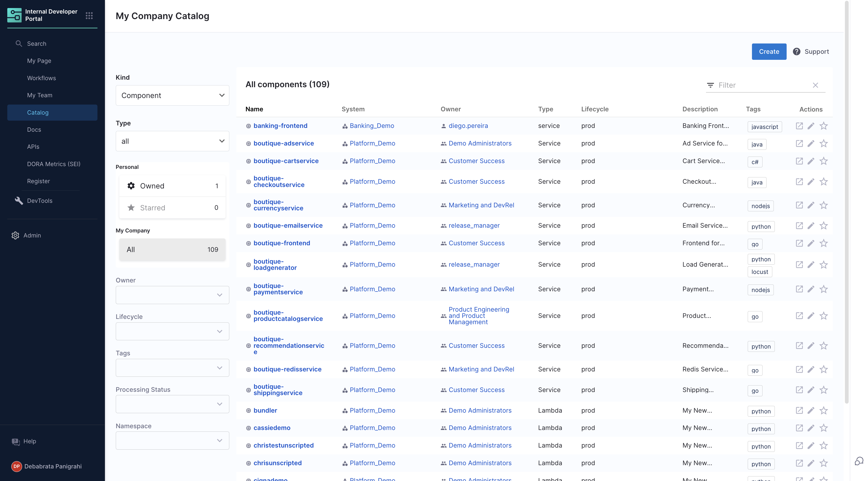
Task: Open the app switcher grid icon
Action: point(89,16)
